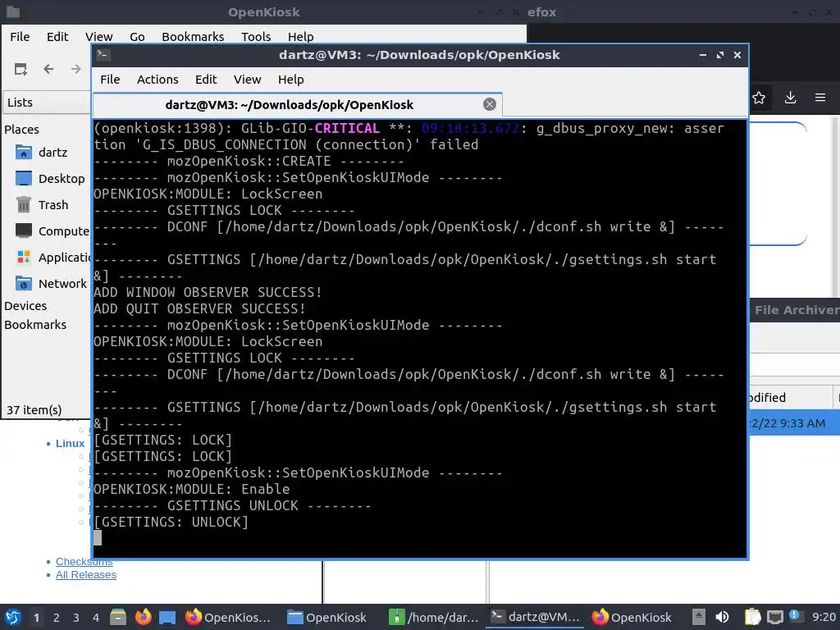Click the removable media eject tray icon

click(x=698, y=617)
